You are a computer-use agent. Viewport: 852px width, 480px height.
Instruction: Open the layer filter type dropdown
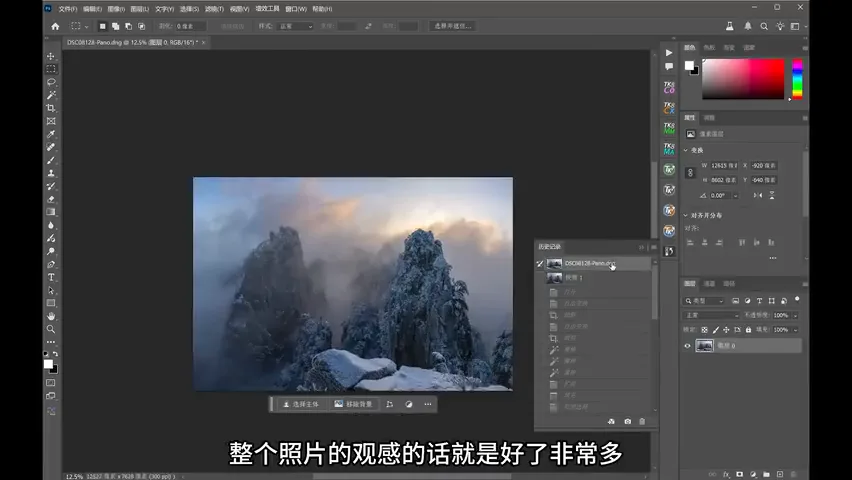tap(704, 301)
